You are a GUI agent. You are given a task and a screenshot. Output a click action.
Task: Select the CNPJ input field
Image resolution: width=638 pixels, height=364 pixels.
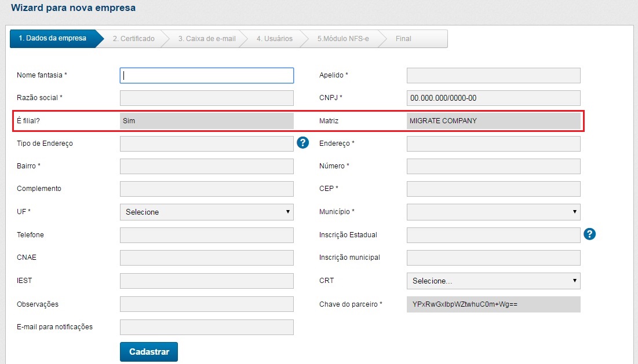tap(493, 98)
